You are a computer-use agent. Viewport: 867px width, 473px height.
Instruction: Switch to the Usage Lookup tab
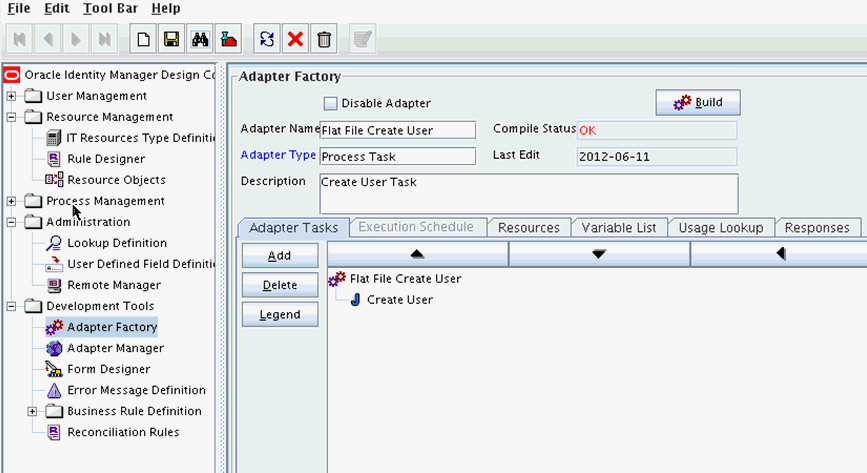coord(720,227)
